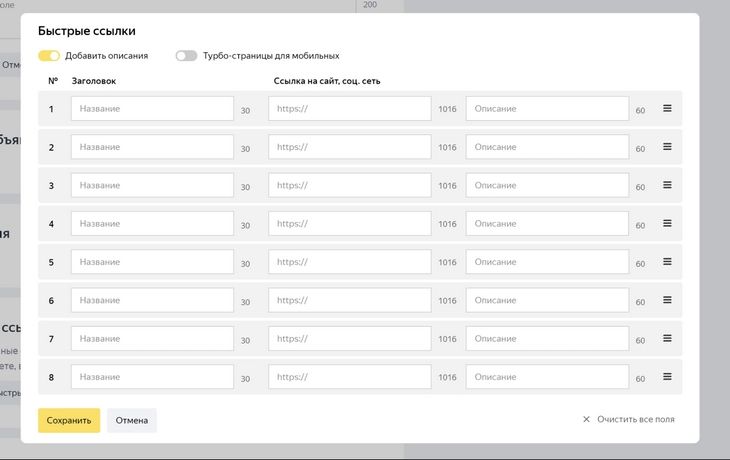Click «Очистить все поля» to clear fields
Image resolution: width=730 pixels, height=460 pixels.
pos(628,419)
